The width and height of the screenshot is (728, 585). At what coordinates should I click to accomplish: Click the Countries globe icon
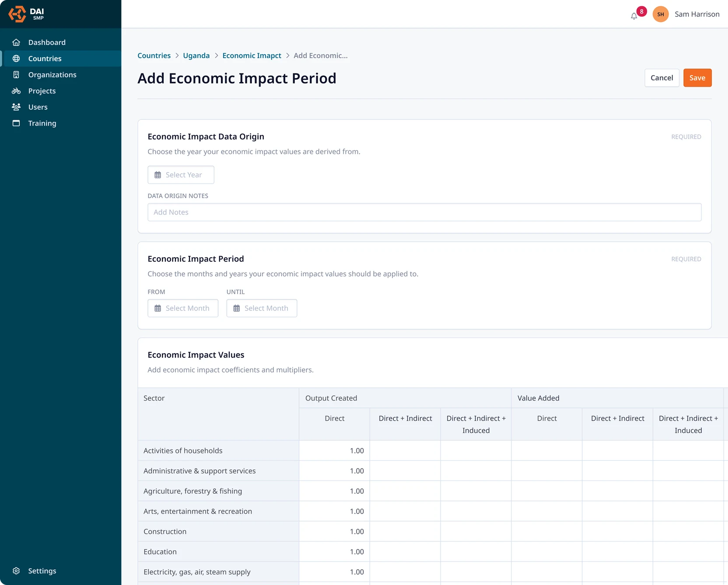pyautogui.click(x=16, y=59)
